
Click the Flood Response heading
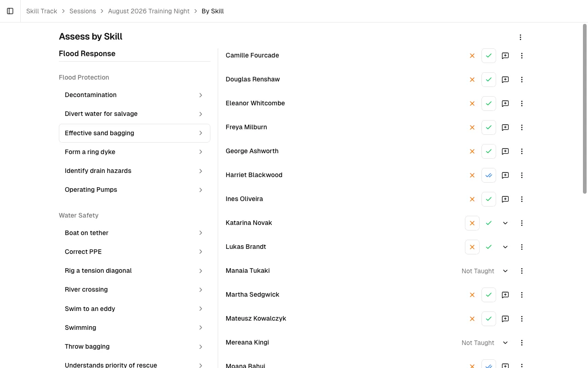coord(87,53)
